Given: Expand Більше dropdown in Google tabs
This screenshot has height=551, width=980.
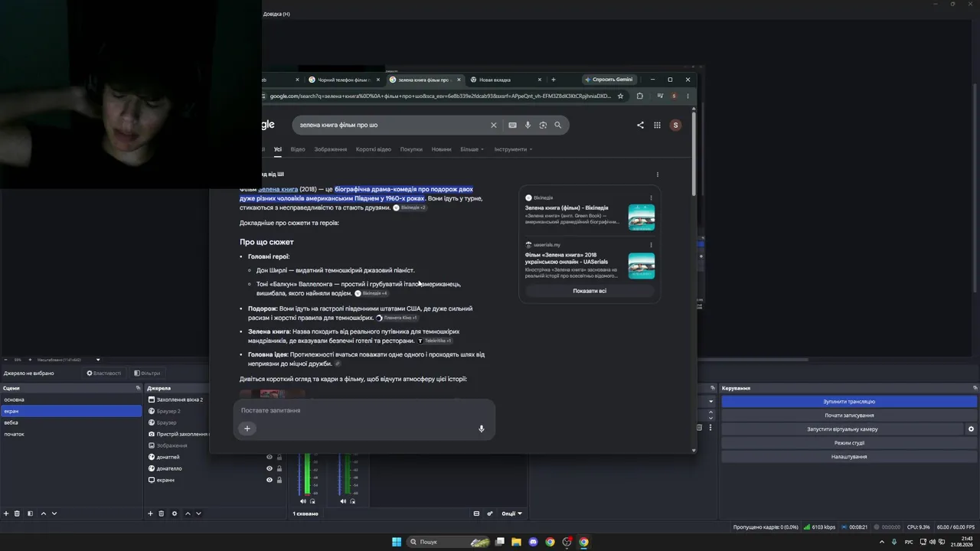Looking at the screenshot, I should pos(472,149).
